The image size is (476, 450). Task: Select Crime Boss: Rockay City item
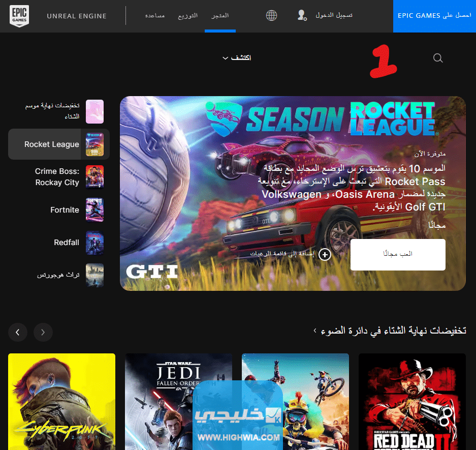pos(58,177)
